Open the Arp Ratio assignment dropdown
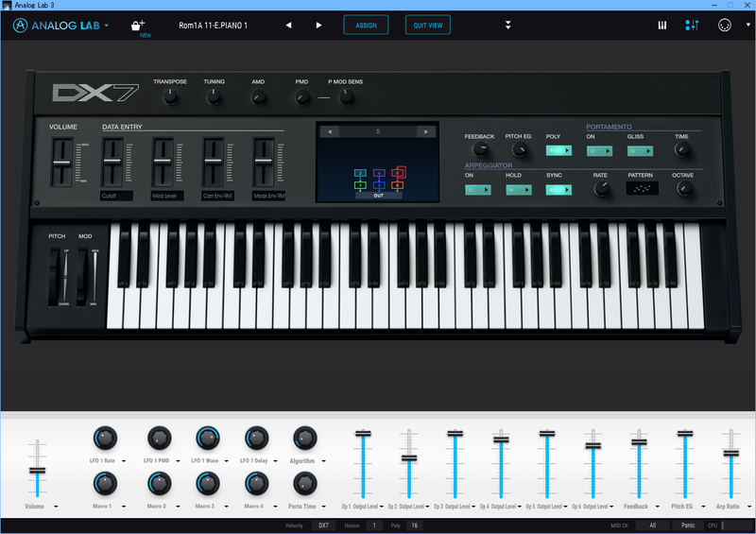The height and width of the screenshot is (534, 756). point(749,507)
